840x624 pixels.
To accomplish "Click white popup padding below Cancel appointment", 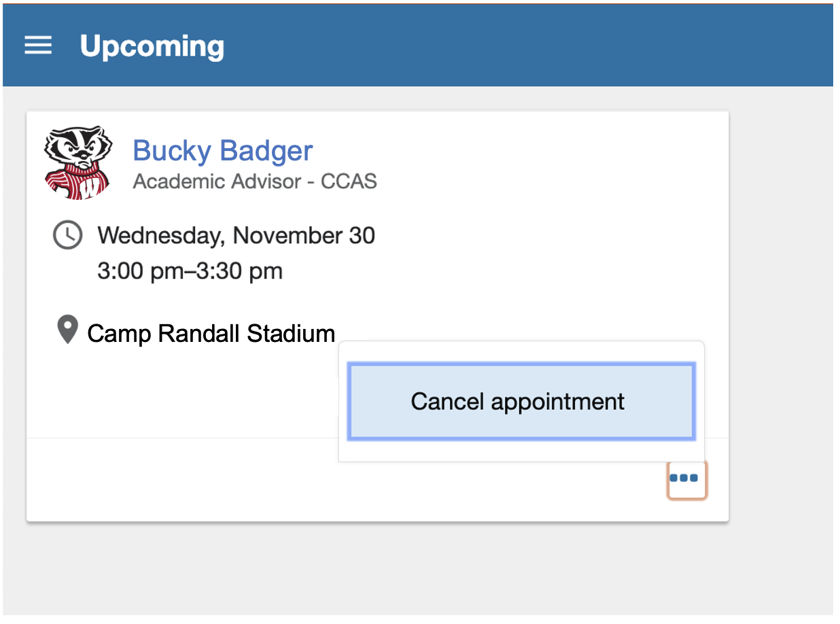I will tap(521, 450).
